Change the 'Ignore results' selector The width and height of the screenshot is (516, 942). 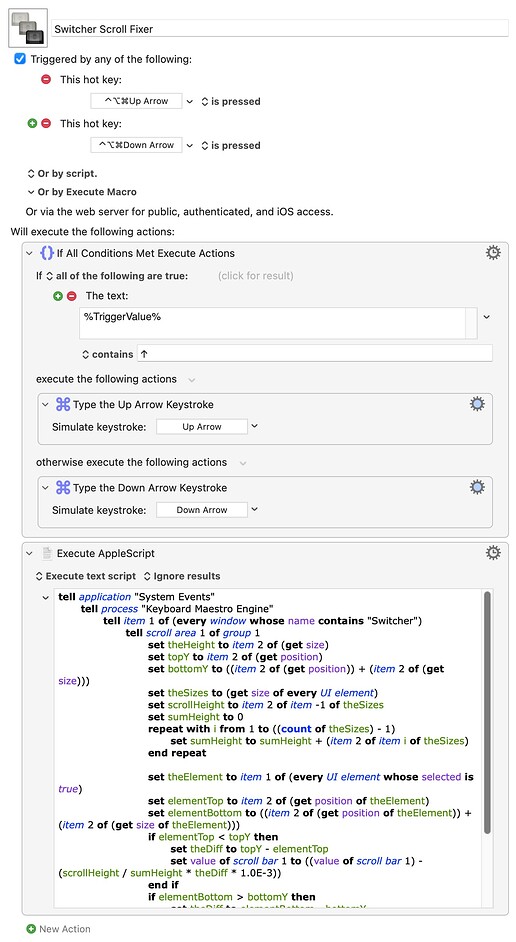click(x=182, y=576)
